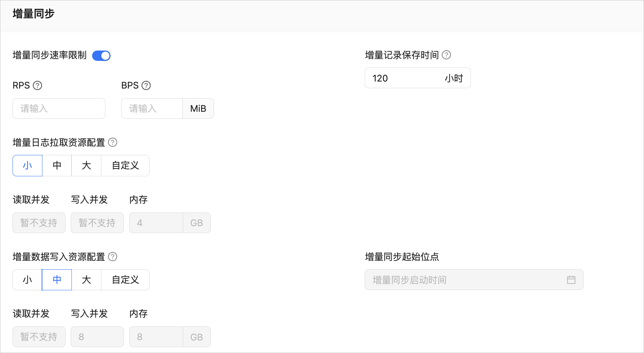644x353 pixels.
Task: Open RPS help tooltip icon
Action: [38, 86]
